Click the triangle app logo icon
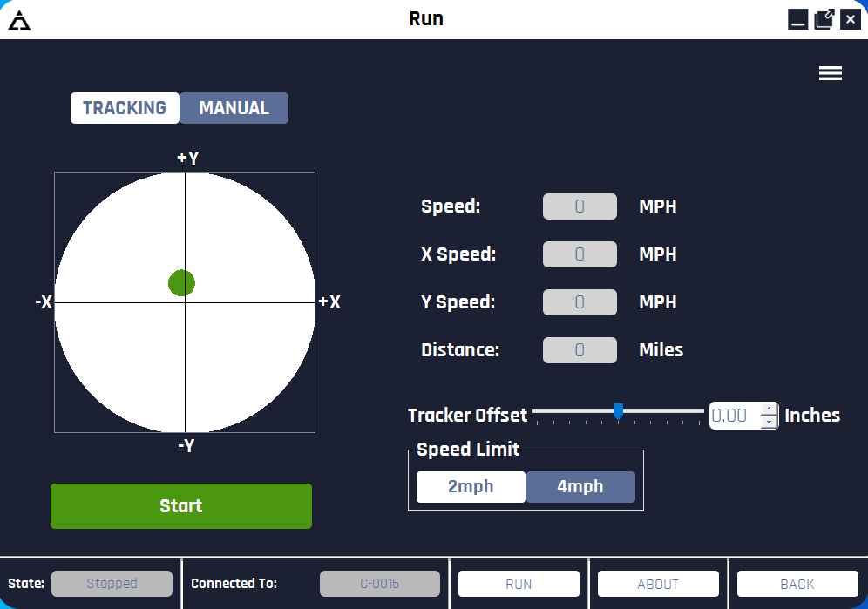The width and height of the screenshot is (868, 609). click(x=19, y=21)
